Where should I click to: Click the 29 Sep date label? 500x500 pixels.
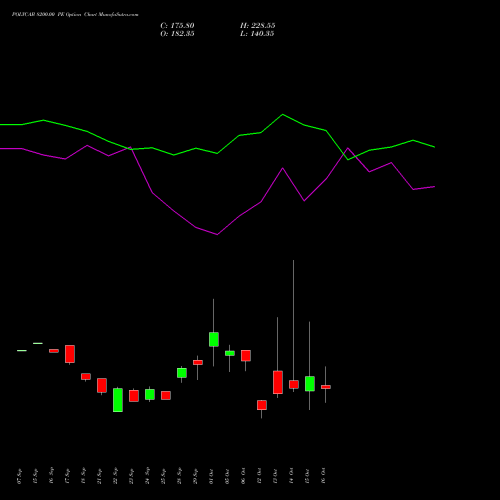tap(195, 476)
